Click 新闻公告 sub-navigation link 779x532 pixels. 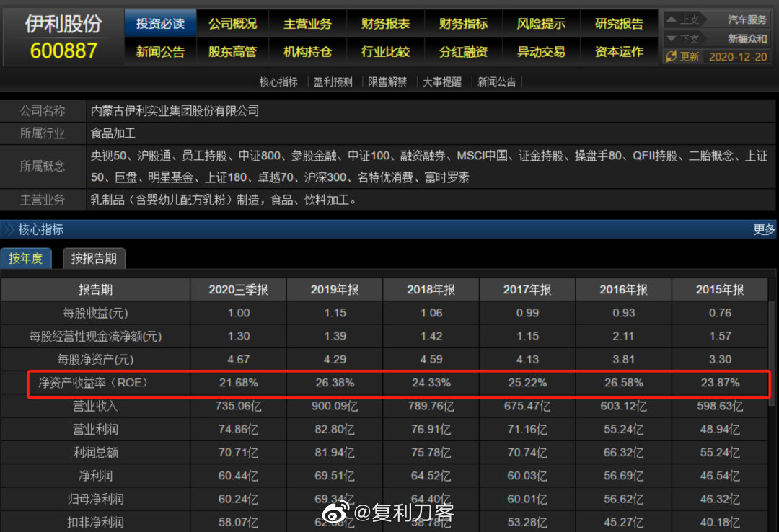tap(497, 81)
